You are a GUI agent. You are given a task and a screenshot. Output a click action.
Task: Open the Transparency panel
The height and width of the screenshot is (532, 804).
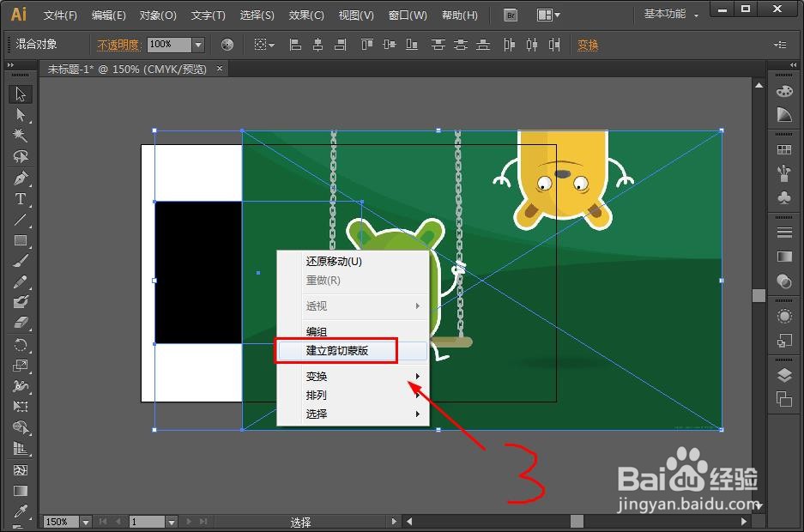[784, 281]
